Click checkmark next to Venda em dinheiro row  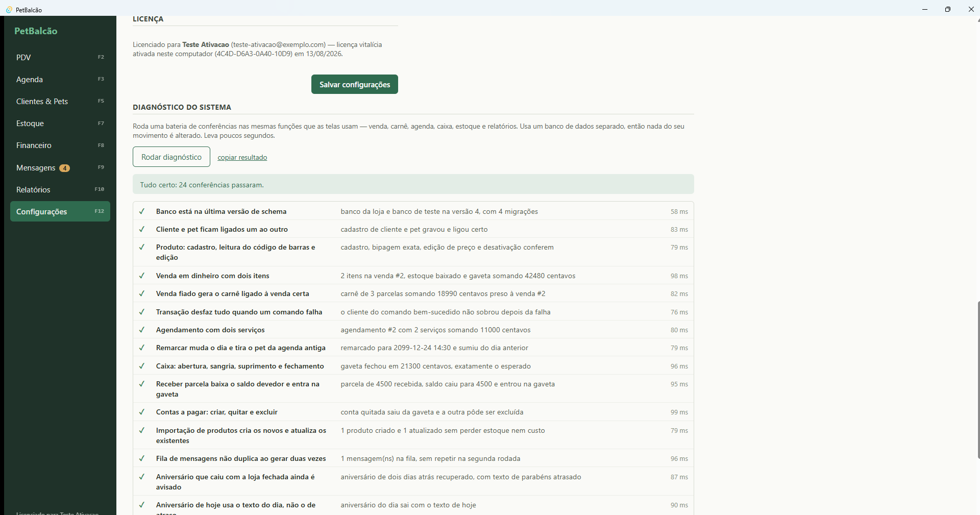(x=142, y=276)
